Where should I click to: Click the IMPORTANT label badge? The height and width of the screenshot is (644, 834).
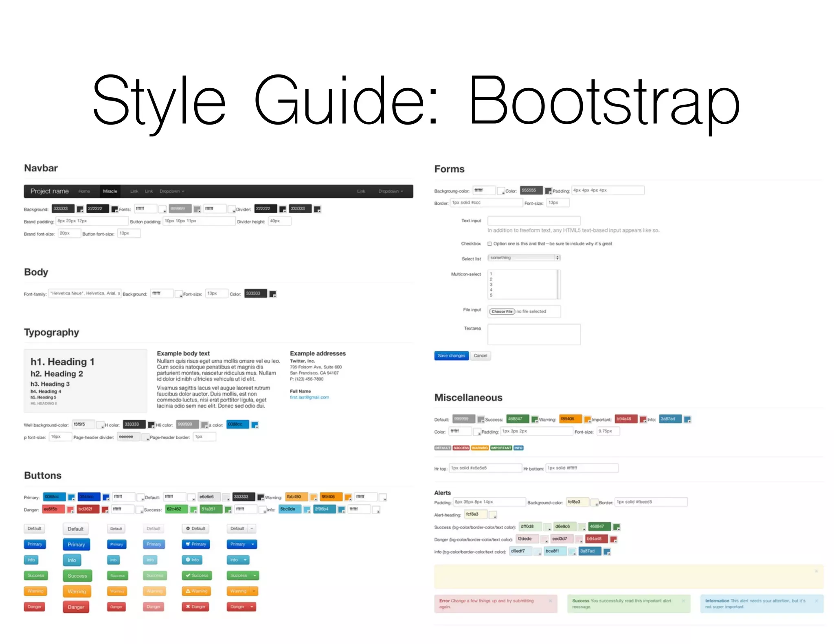pos(501,448)
